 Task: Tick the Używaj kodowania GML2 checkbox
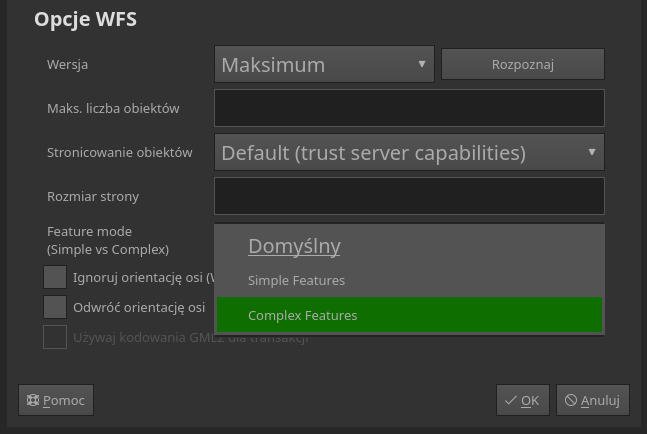[x=55, y=337]
